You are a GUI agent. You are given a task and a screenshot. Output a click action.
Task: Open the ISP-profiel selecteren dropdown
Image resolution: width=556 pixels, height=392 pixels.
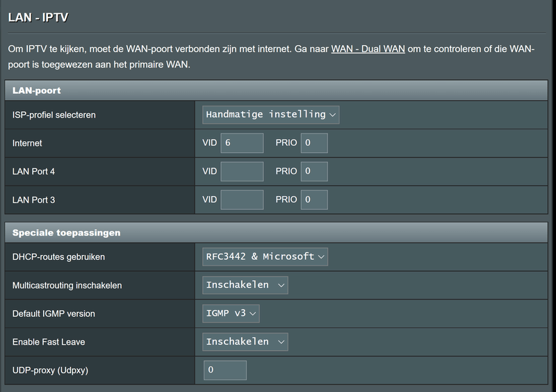(271, 115)
